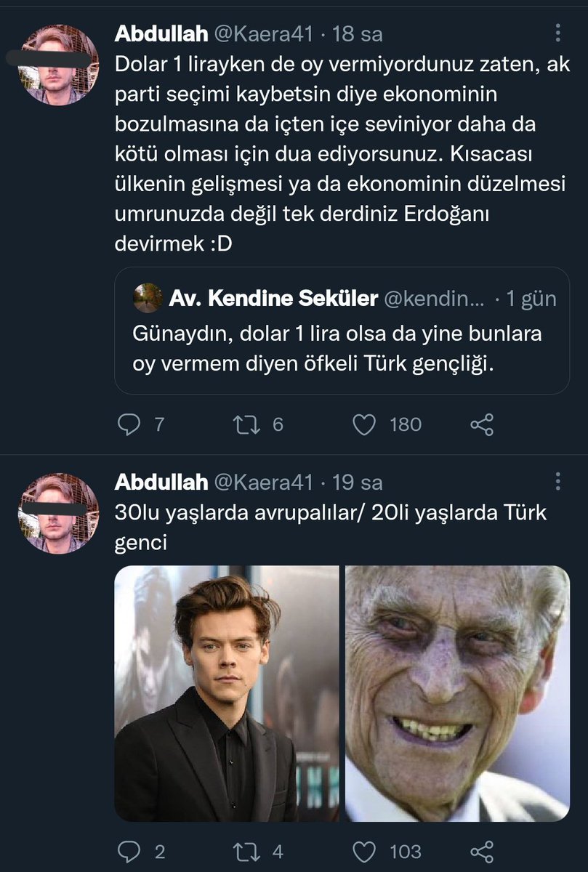
Task: Open more options on first tweet
Action: click(x=557, y=34)
